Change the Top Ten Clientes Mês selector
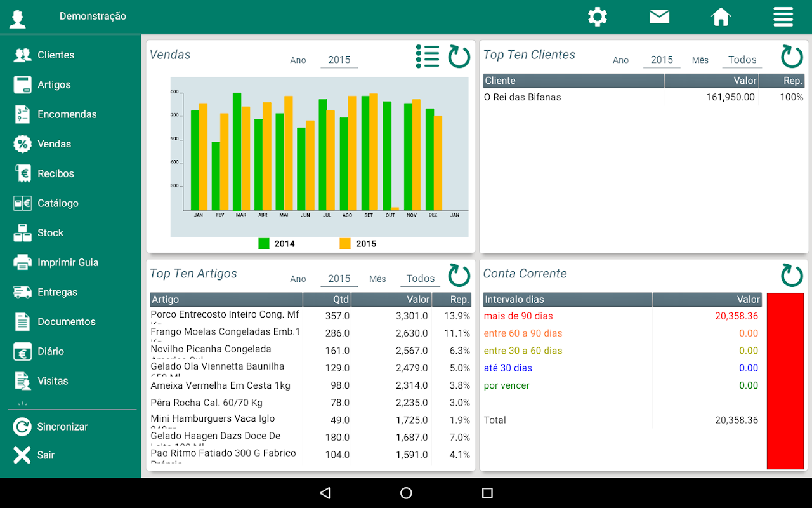Image resolution: width=812 pixels, height=508 pixels. [x=742, y=60]
